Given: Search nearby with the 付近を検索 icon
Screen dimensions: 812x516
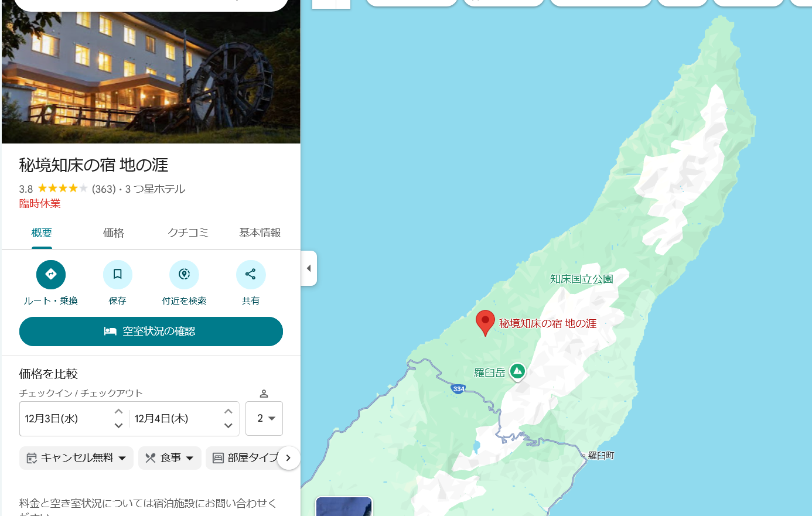Looking at the screenshot, I should (184, 275).
